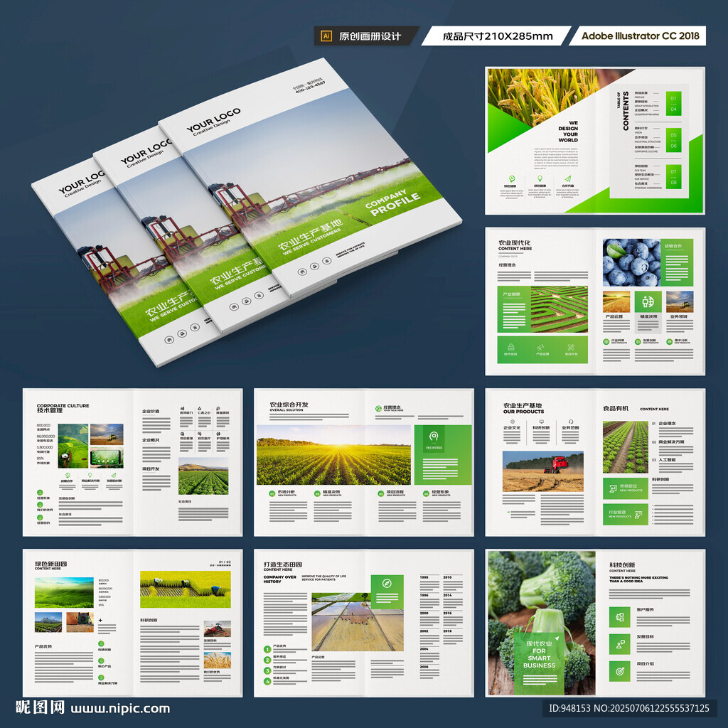Click the green compass icon box
728x728 pixels.
[387, 591]
